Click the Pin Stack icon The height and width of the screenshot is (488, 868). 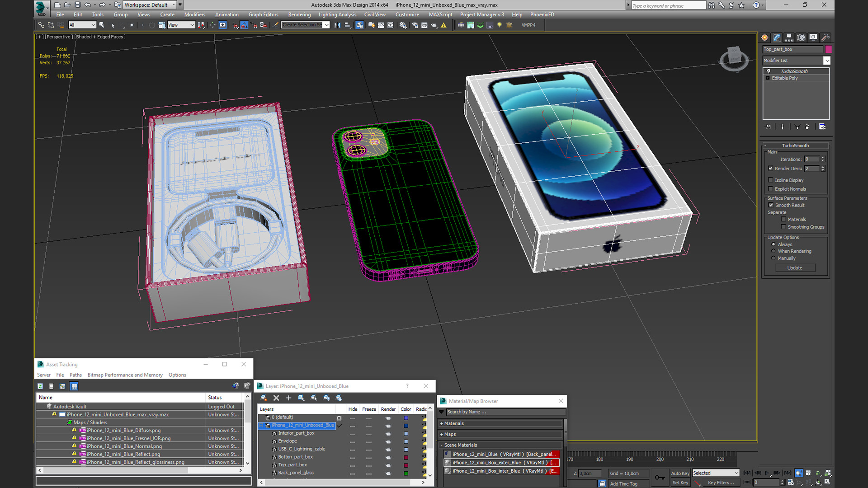pyautogui.click(x=768, y=127)
